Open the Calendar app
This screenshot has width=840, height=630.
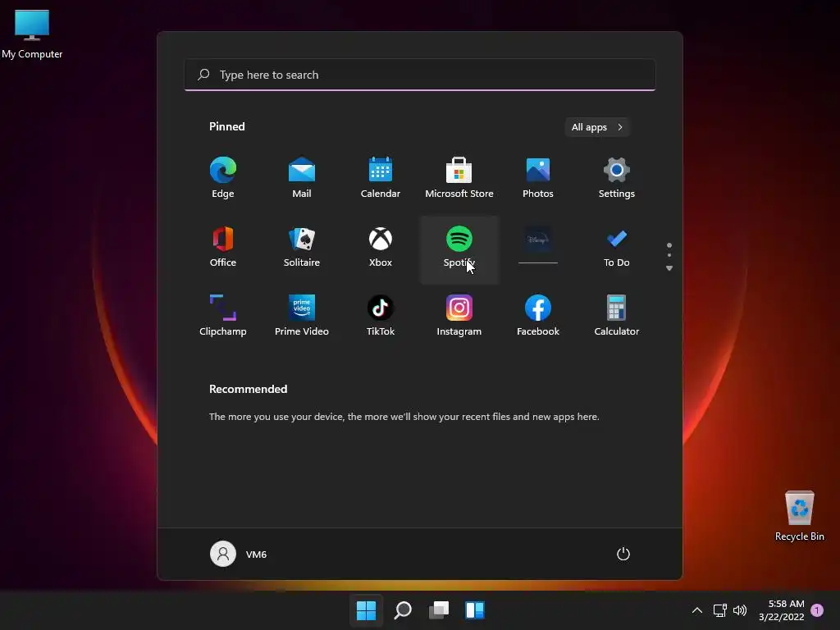click(381, 178)
